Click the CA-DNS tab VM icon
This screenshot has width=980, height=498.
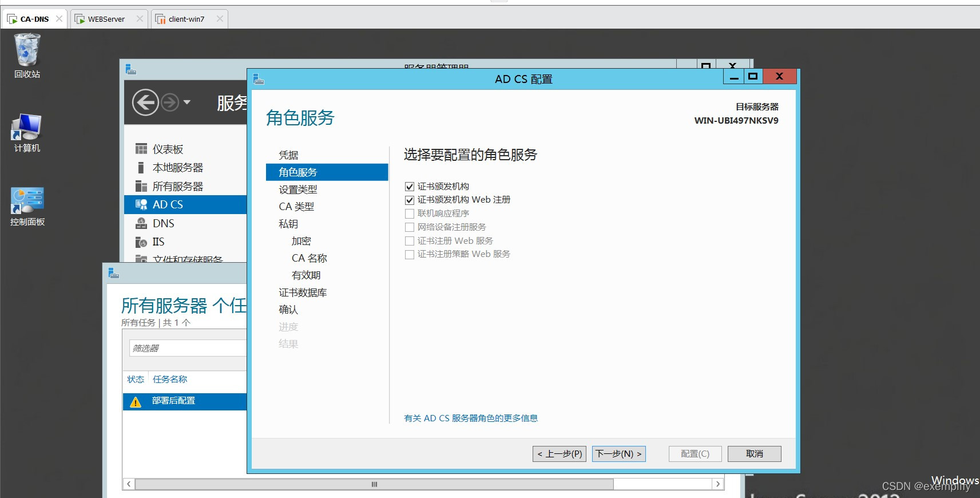(12, 19)
